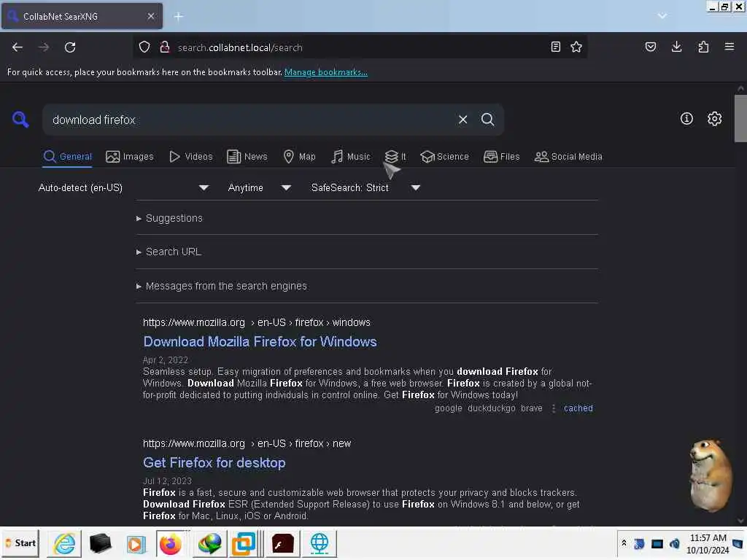
Task: Click mozilla.org firefox windows URL
Action: pos(256,322)
